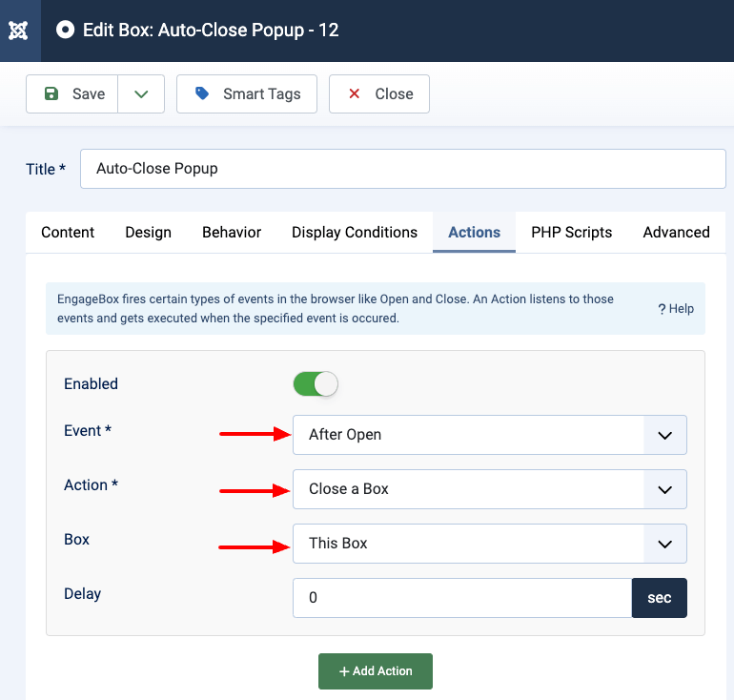This screenshot has width=734, height=700.
Task: Switch to the Design tab
Action: pos(149,233)
